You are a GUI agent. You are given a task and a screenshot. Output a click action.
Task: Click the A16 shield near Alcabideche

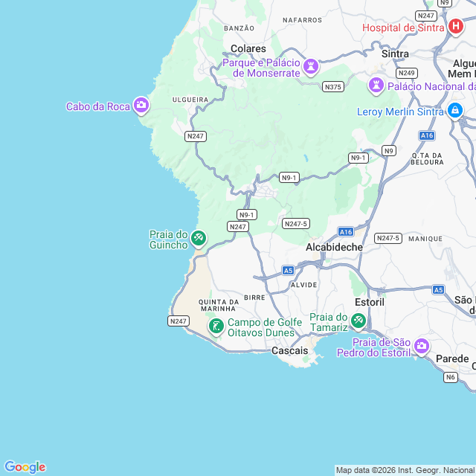pos(346,232)
